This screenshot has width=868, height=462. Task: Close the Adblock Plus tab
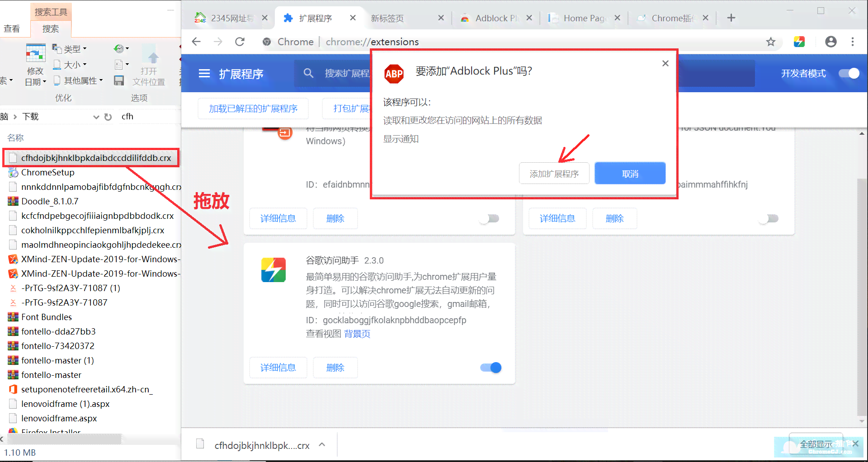coord(529,18)
